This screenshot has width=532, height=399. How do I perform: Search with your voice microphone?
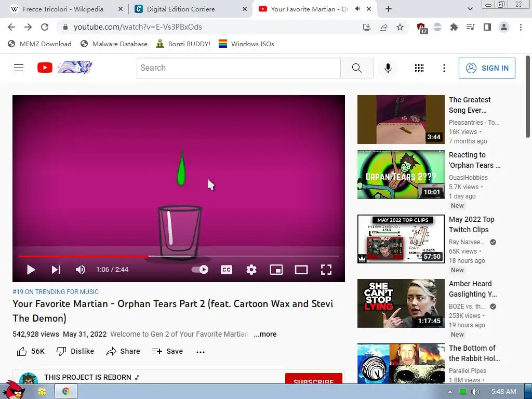tap(388, 68)
